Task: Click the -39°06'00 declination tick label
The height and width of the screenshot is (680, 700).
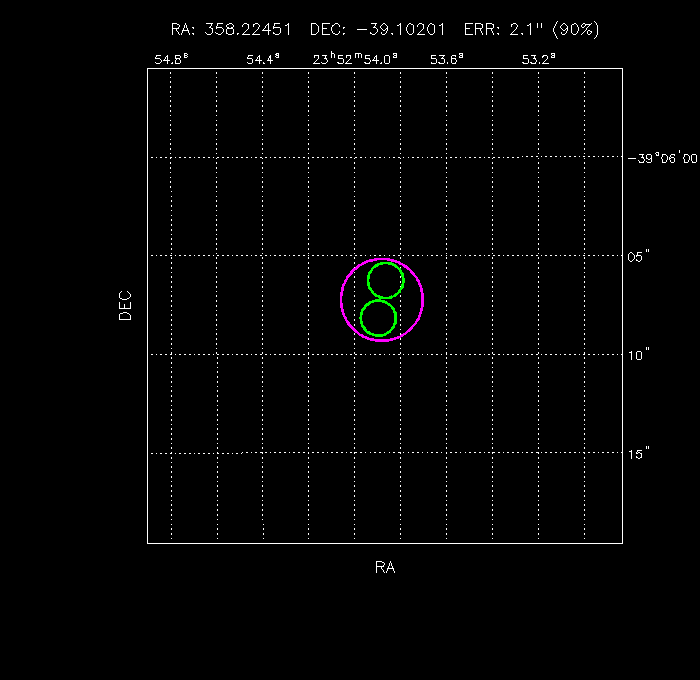Action: 662,158
